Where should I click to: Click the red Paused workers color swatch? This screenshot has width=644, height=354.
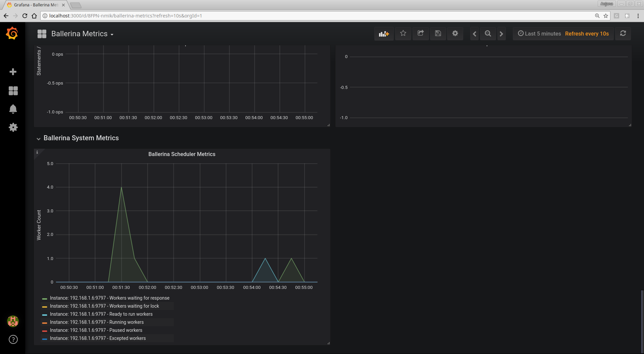click(45, 331)
